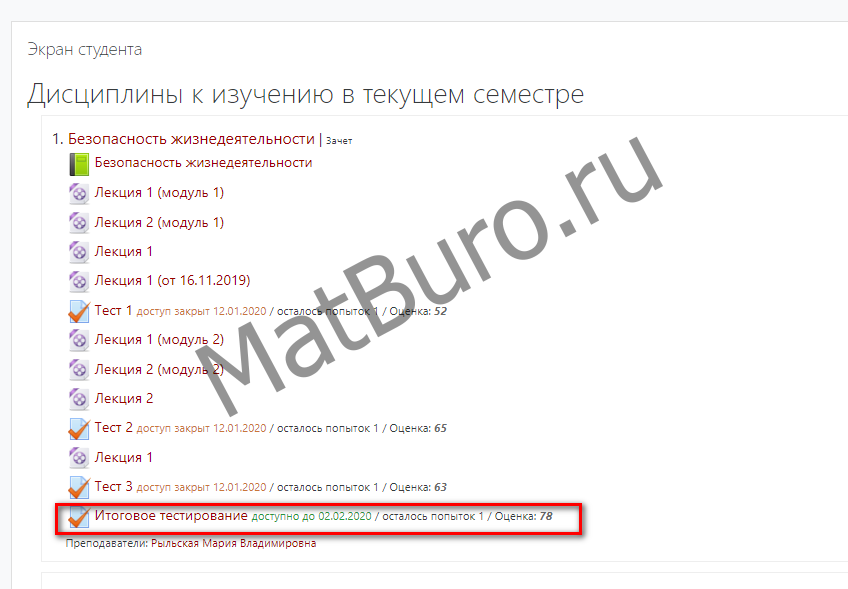Screen dimensions: 848x589
Task: Click the icon next to Лекция 2 (модуль 1)
Action: tap(79, 222)
